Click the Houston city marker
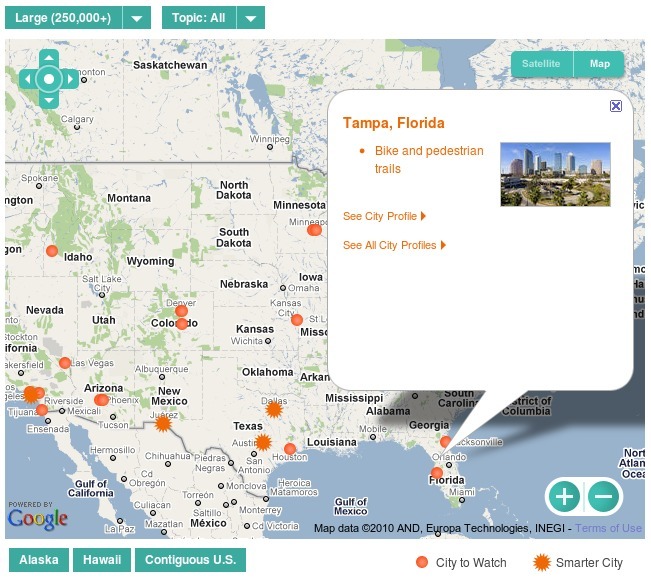Image resolution: width=651 pixels, height=582 pixels. click(x=290, y=449)
